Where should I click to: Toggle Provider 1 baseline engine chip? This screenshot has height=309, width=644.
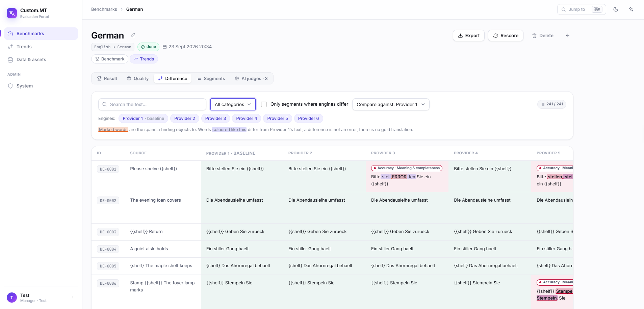click(x=144, y=119)
